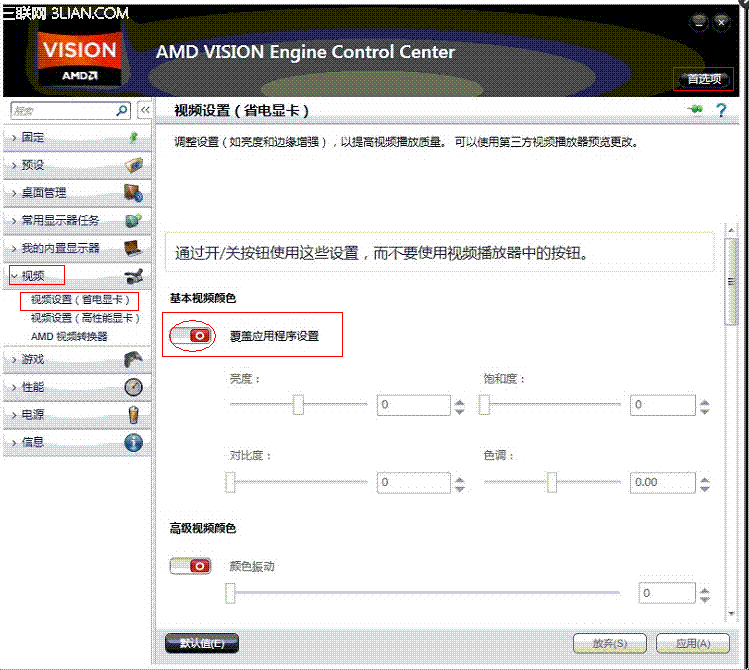Click the 亮度 brightness slider handle
The image size is (749, 670).
coord(298,404)
